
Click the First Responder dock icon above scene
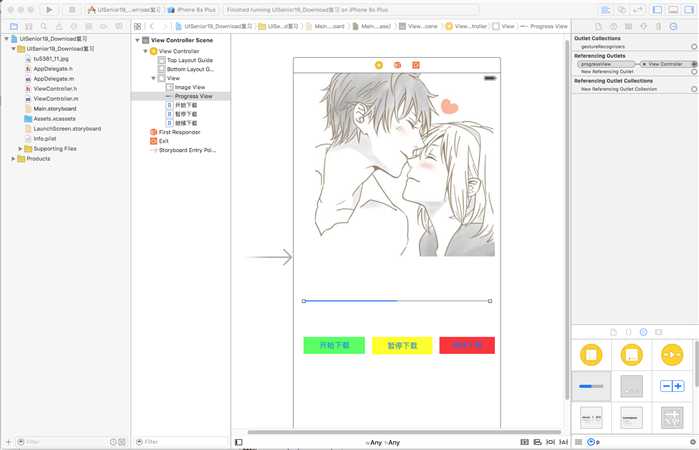click(x=397, y=65)
